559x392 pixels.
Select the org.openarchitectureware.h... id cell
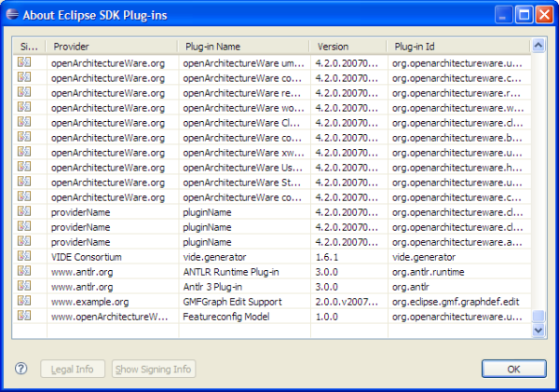tap(457, 168)
